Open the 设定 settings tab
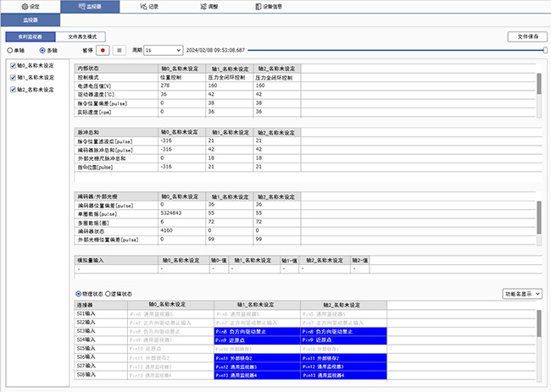 point(30,6)
